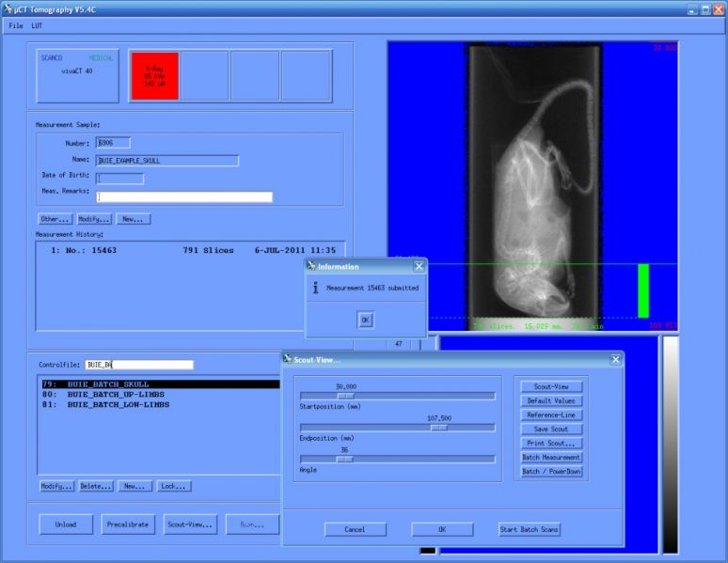The width and height of the screenshot is (728, 563).
Task: Close the Scout-View dialog
Action: point(616,359)
